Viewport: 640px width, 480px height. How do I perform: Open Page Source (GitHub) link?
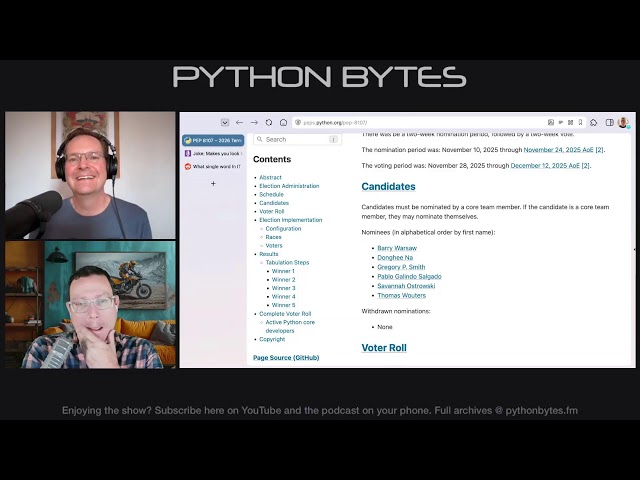(286, 358)
